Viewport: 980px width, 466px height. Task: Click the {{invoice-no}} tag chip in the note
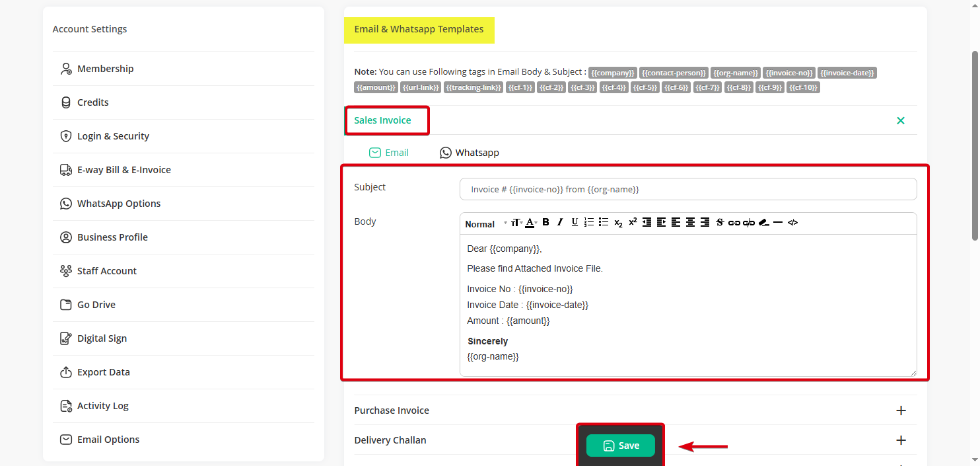789,73
